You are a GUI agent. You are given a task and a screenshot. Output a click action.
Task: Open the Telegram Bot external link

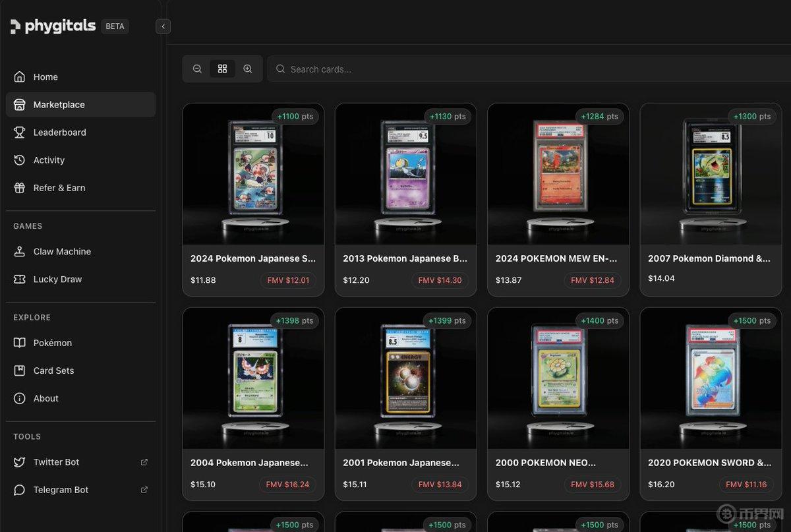144,490
